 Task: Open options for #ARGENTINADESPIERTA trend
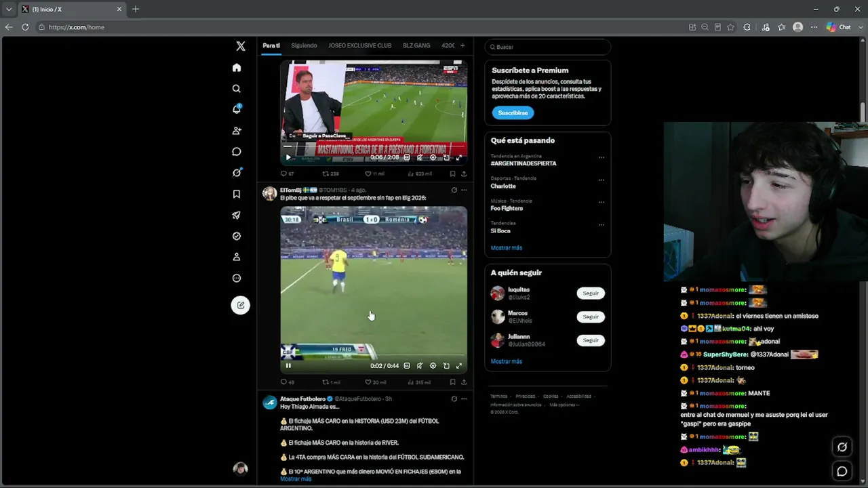[x=601, y=157]
